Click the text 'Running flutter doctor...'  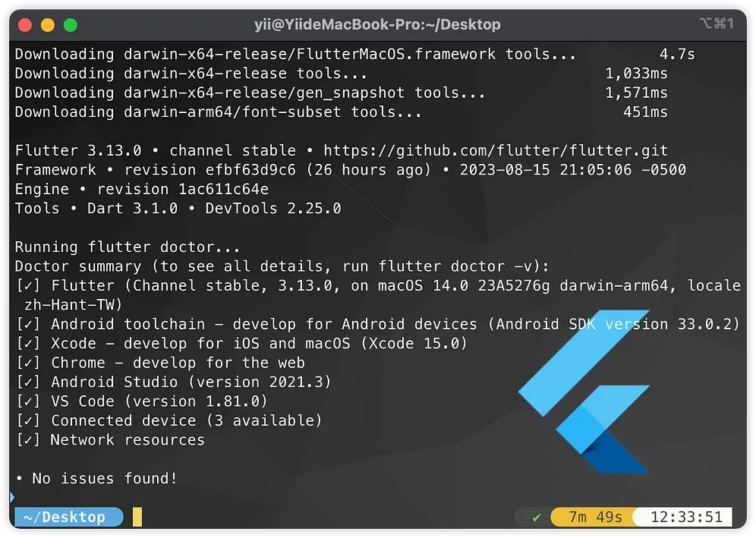pyautogui.click(x=128, y=247)
